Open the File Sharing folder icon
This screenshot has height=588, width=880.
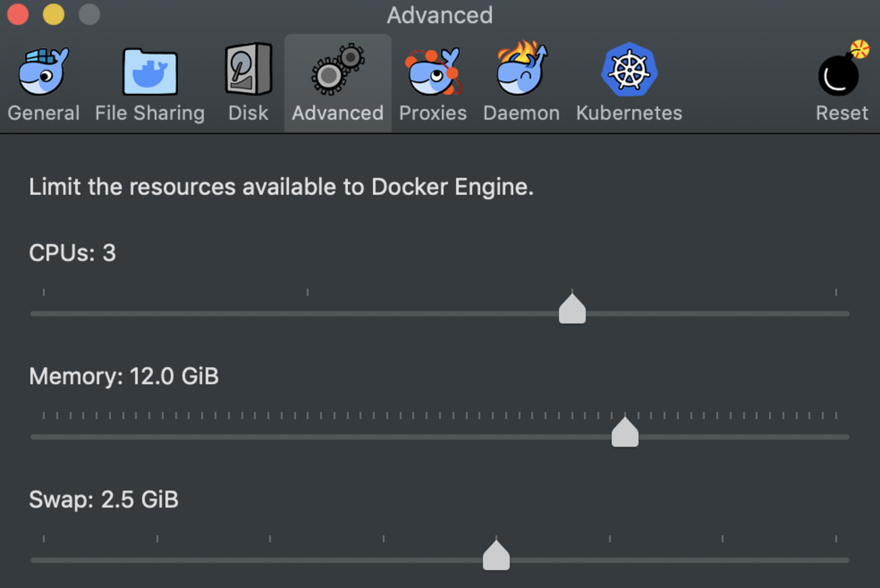[x=150, y=72]
